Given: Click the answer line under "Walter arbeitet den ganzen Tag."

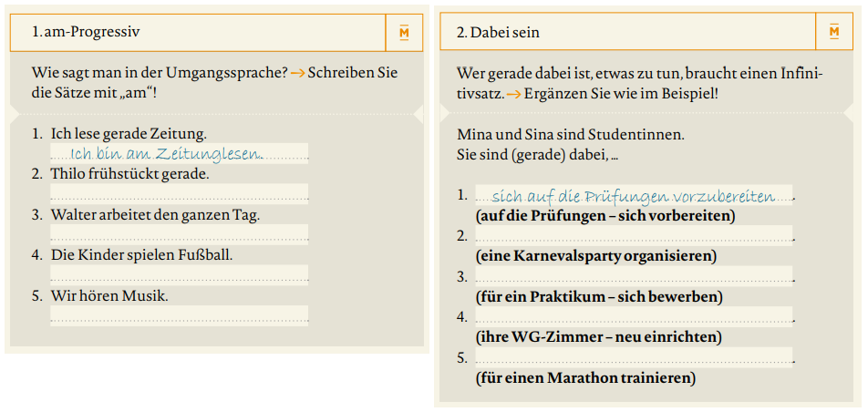Looking at the screenshot, I should click(x=179, y=234).
